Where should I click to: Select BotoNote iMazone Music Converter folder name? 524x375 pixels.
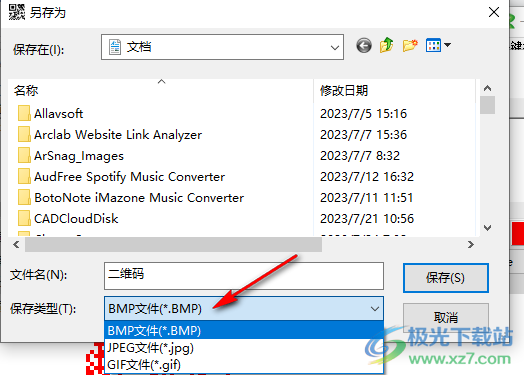[139, 198]
